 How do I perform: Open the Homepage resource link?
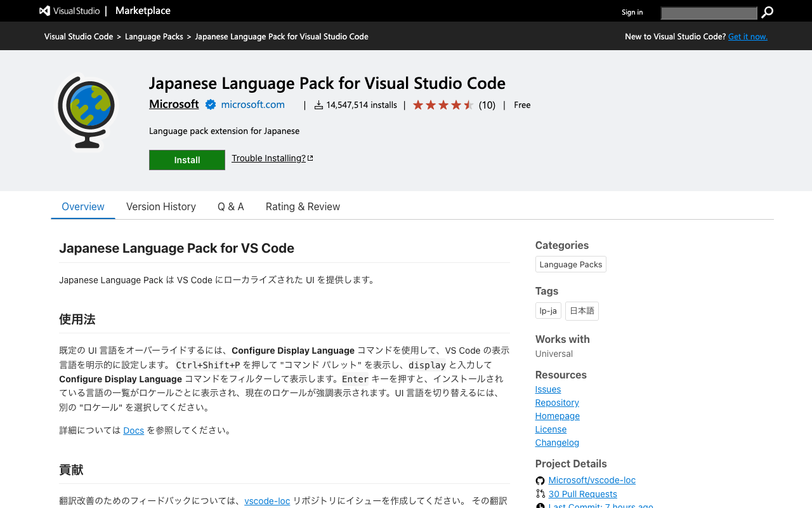(558, 416)
